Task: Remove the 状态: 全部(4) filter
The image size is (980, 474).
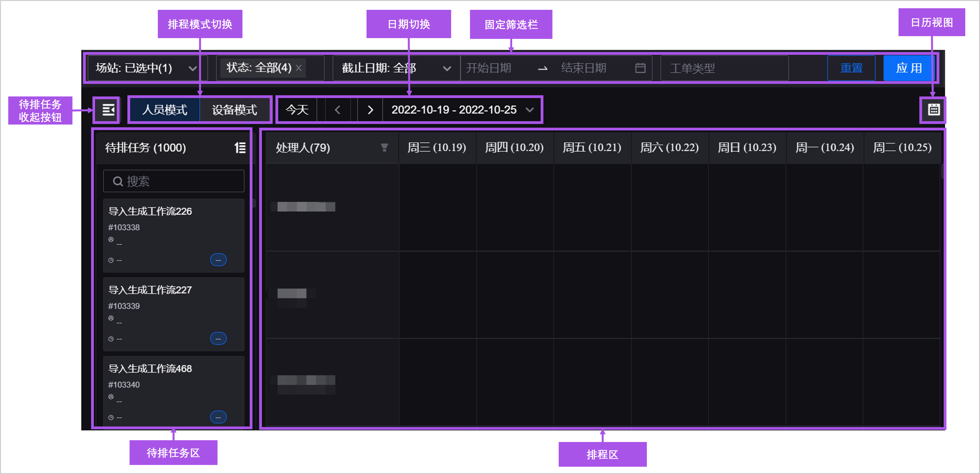Action: 299,69
